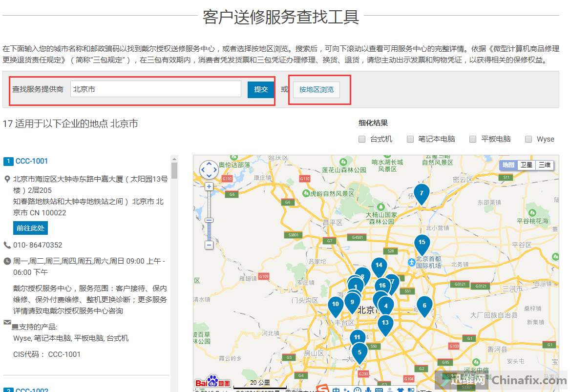Click map marker number 16
Viewport: 570px width, 392px height.
382,286
